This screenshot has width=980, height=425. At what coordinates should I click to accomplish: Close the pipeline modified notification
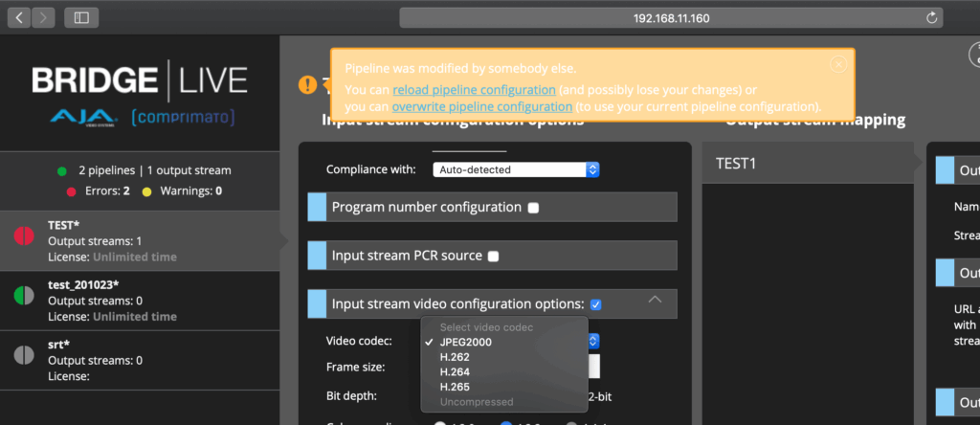click(x=838, y=64)
